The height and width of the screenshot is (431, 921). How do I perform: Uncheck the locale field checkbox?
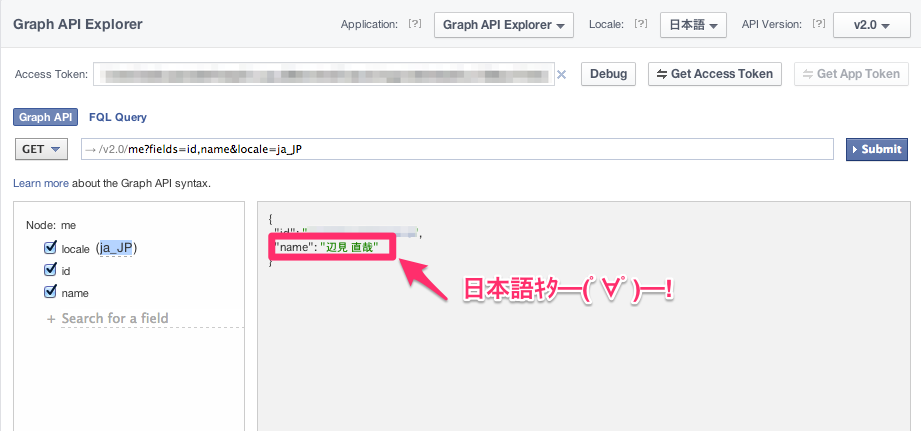pyautogui.click(x=50, y=248)
